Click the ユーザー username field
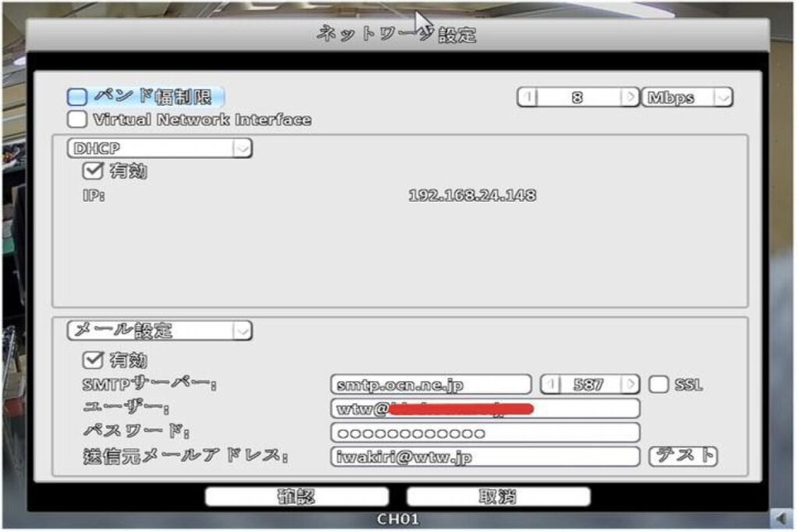Image resolution: width=798 pixels, height=532 pixels. (x=485, y=409)
